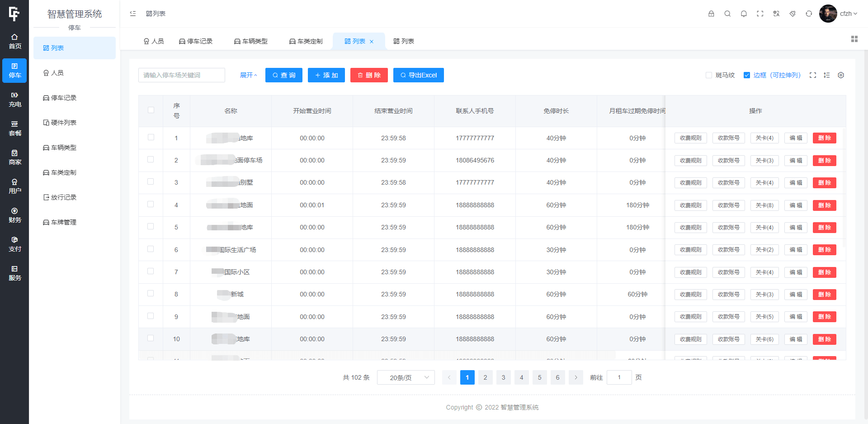Select the 充电 sidebar icon
This screenshot has width=868, height=424.
[x=14, y=100]
